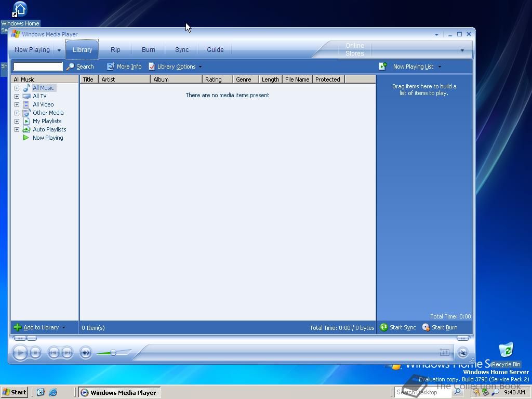Open the Add to Library menu

tap(39, 327)
